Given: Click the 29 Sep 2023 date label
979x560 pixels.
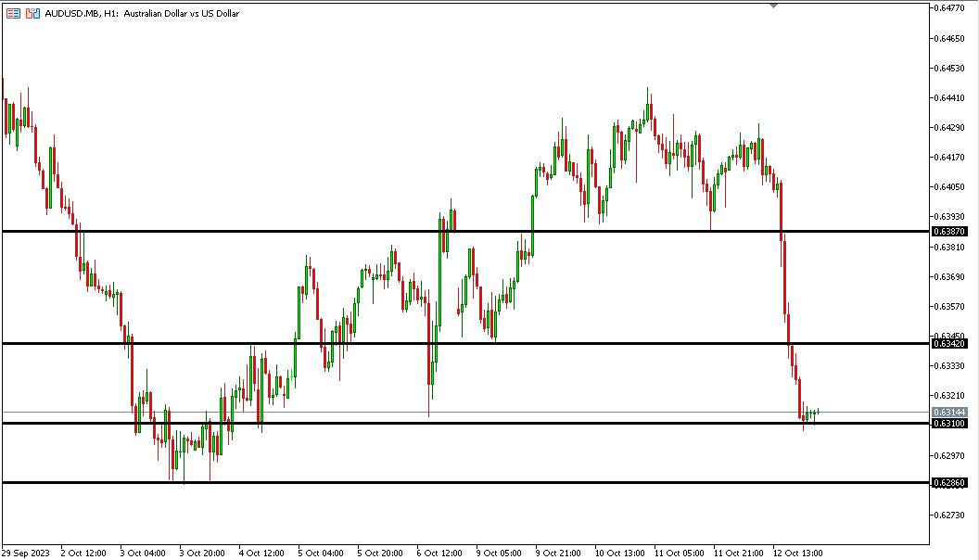Looking at the screenshot, I should pos(26,554).
